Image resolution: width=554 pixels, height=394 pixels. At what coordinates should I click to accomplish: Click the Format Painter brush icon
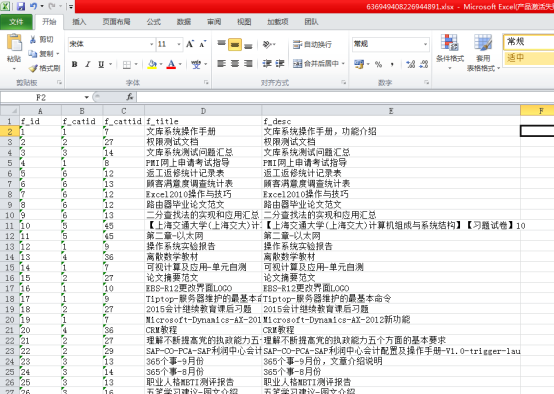click(33, 68)
